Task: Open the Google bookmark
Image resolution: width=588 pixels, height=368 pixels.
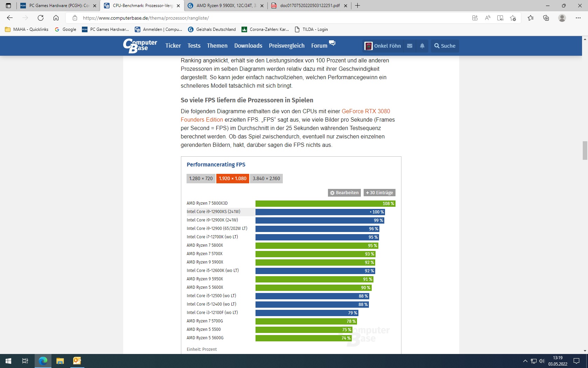Action: click(65, 29)
